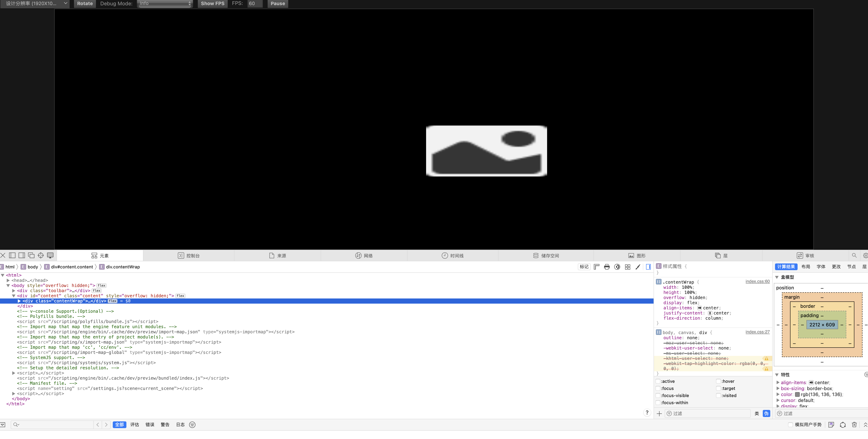Open the inspector search magnifier
The width and height of the screenshot is (868, 439).
pyautogui.click(x=854, y=255)
